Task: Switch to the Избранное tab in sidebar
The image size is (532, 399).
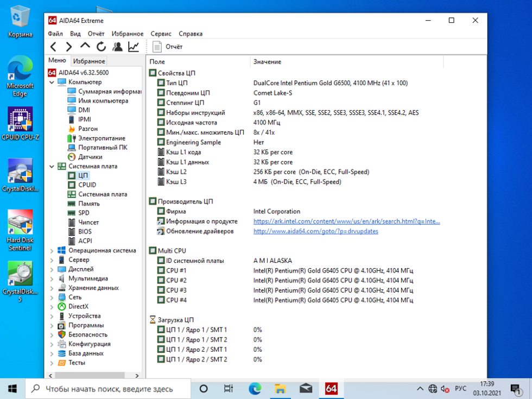Action: [x=90, y=61]
